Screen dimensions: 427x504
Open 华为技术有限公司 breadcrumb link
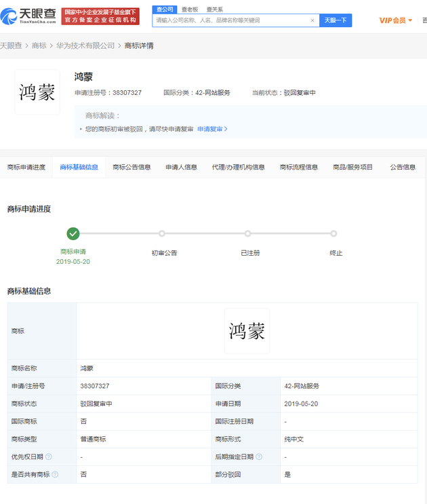click(85, 45)
